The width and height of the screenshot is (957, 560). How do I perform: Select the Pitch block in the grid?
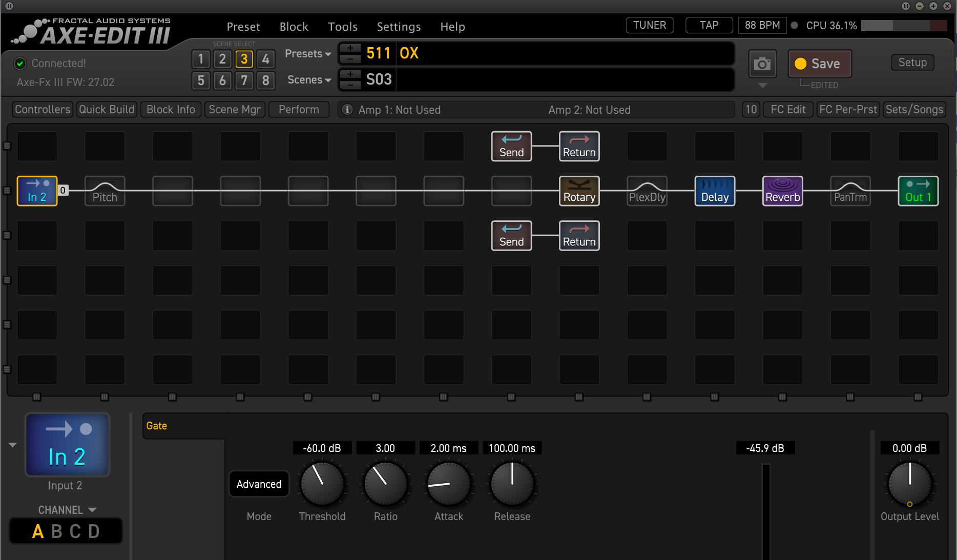[105, 191]
